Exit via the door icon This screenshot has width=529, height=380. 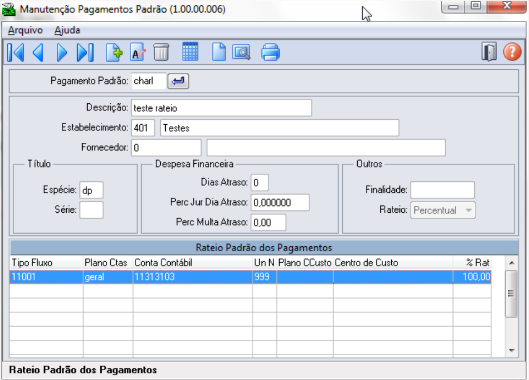pyautogui.click(x=489, y=52)
